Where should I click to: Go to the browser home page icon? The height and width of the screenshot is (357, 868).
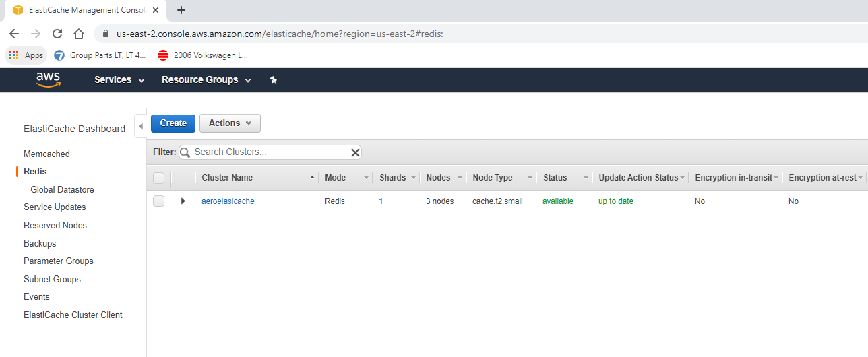(x=79, y=34)
